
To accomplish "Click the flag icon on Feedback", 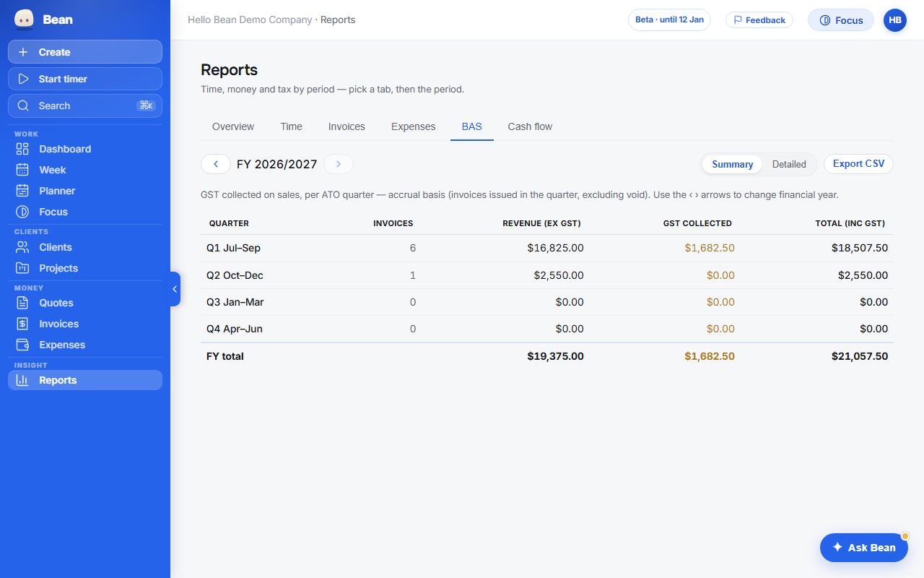I will click(738, 20).
